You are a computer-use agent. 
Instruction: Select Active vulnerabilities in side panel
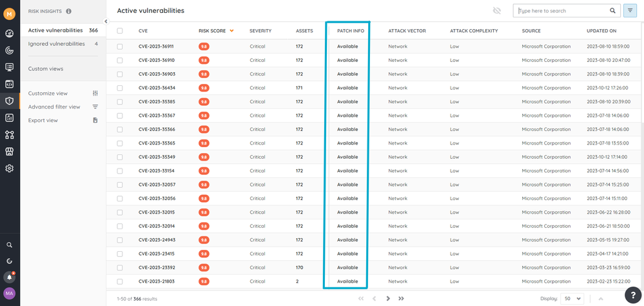(x=55, y=30)
